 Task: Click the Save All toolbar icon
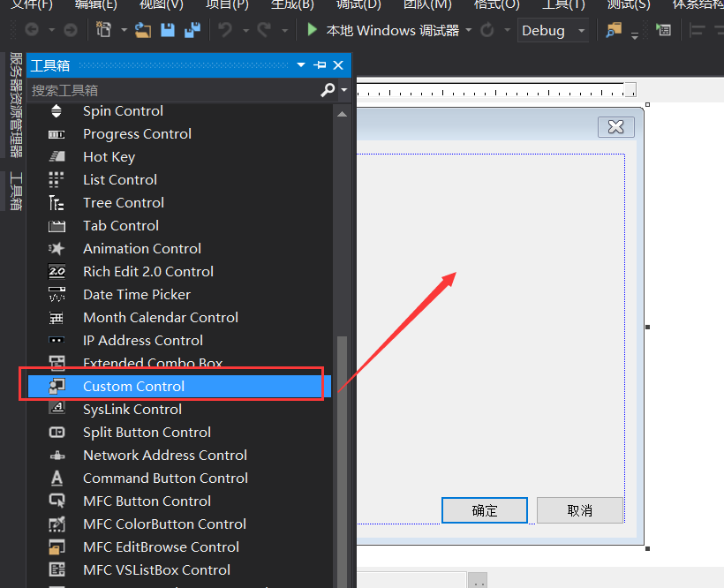[191, 29]
